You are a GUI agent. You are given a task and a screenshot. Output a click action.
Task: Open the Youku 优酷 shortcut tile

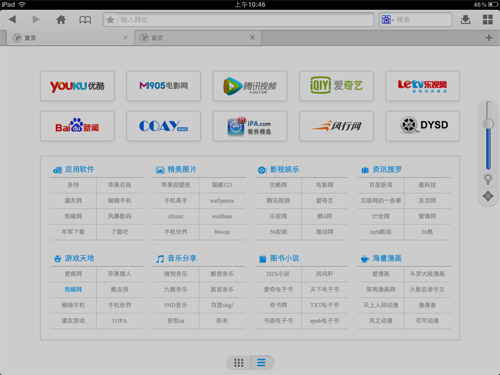coord(77,86)
